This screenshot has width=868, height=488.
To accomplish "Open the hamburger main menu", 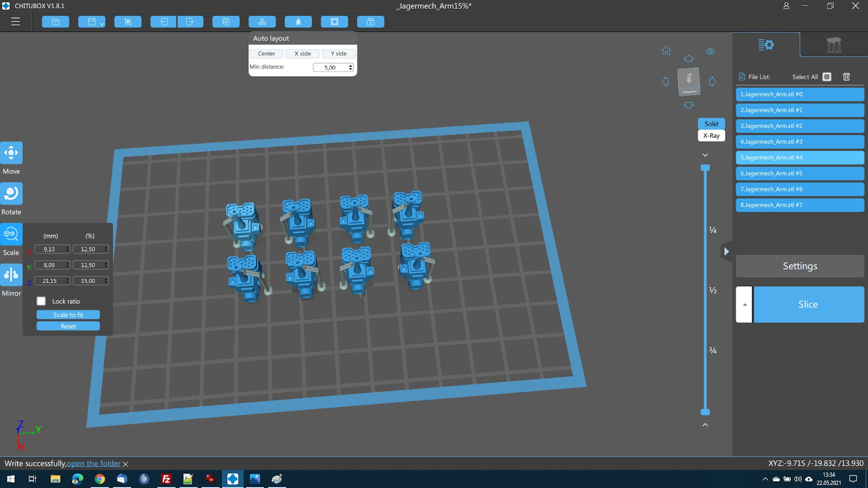I will click(16, 22).
